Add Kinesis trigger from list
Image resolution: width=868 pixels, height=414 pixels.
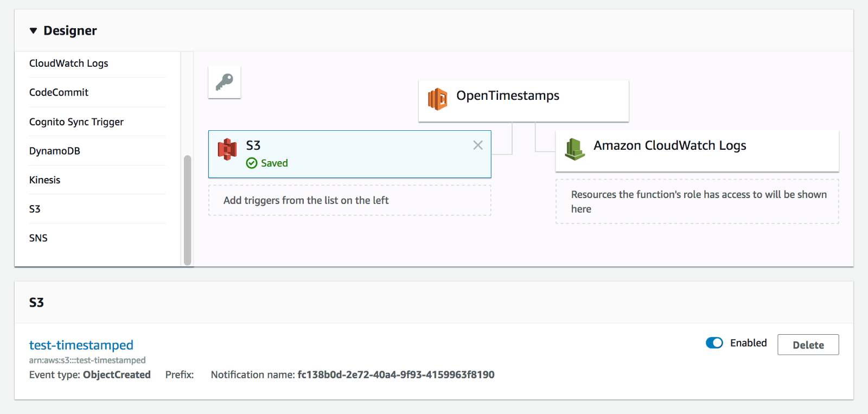point(44,180)
